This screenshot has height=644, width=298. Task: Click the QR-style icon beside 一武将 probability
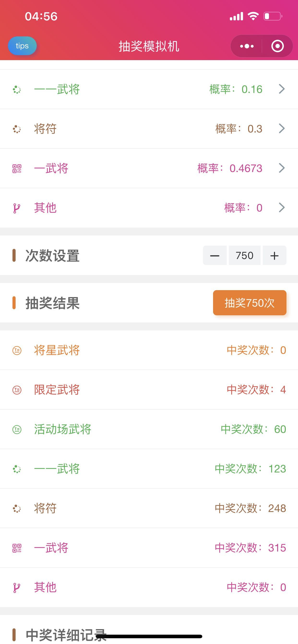point(17,168)
